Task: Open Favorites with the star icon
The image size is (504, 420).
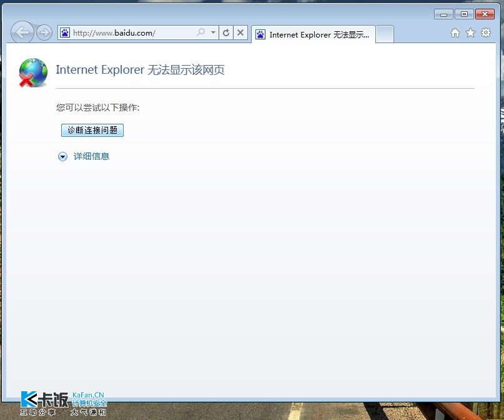Action: pyautogui.click(x=470, y=32)
